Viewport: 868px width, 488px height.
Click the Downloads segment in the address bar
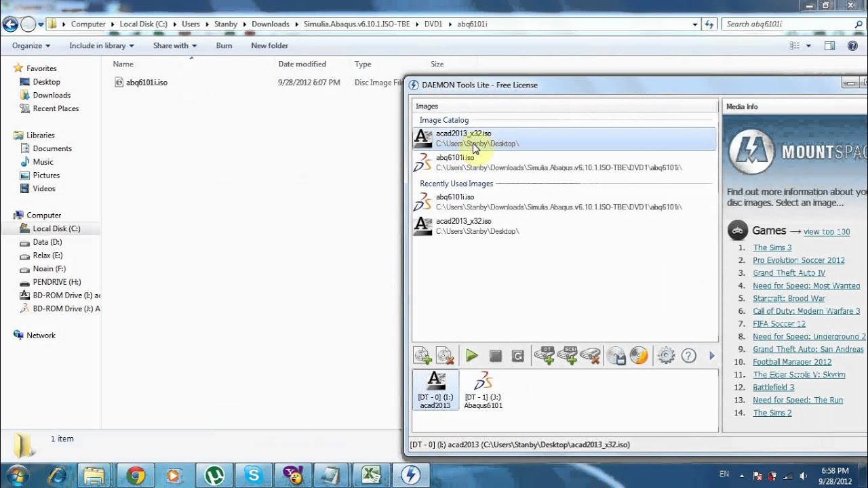click(270, 24)
